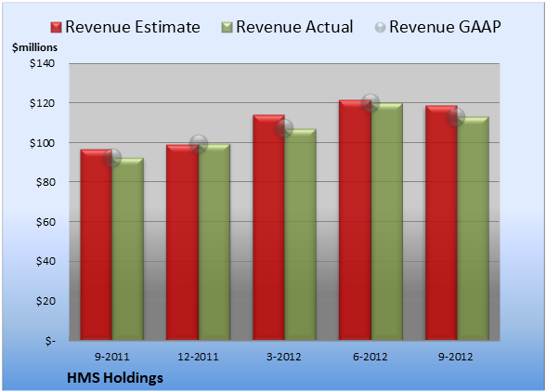The image size is (546, 392).
Task: Click the gray Revenue GAAP legend marker
Action: (381, 28)
